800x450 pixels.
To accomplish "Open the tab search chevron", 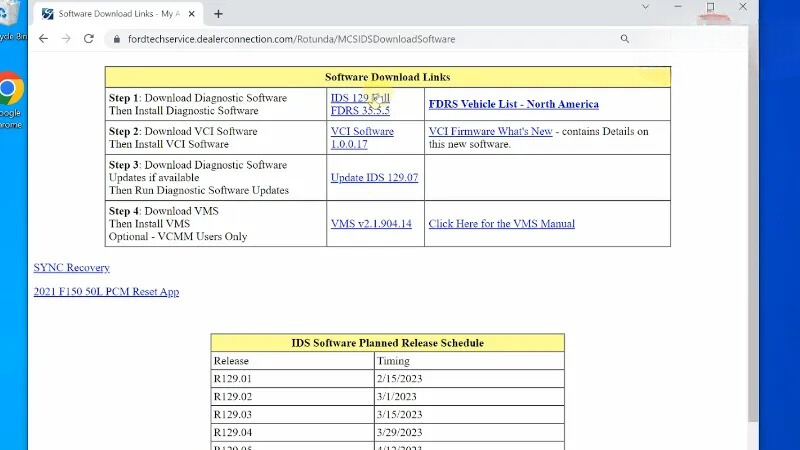I will pyautogui.click(x=645, y=7).
